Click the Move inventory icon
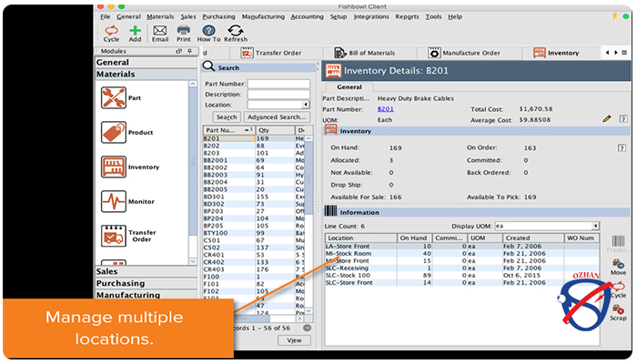 click(x=618, y=267)
